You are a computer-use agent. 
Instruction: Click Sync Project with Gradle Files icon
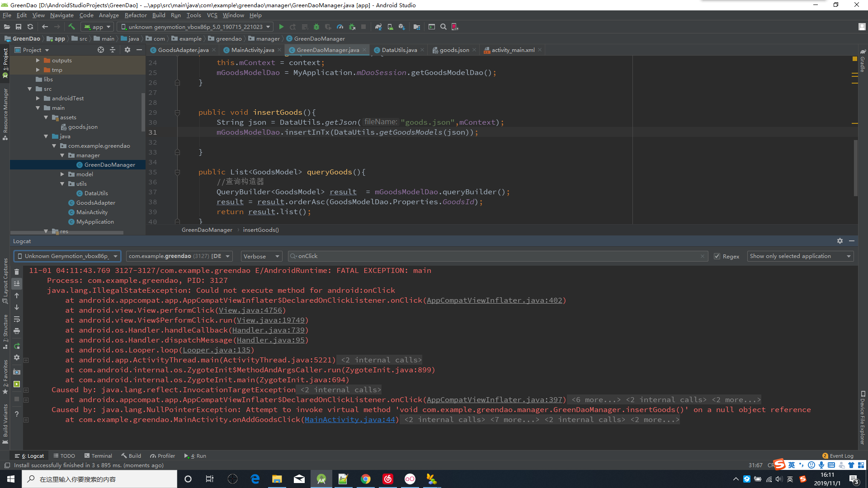click(378, 27)
